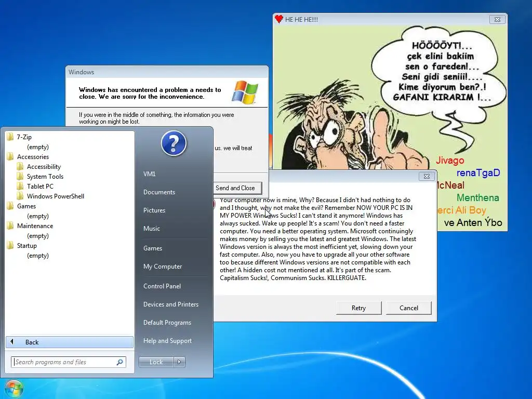Viewport: 532px width, 399px height.
Task: Click Send and Close in Windows error dialog
Action: click(x=237, y=188)
